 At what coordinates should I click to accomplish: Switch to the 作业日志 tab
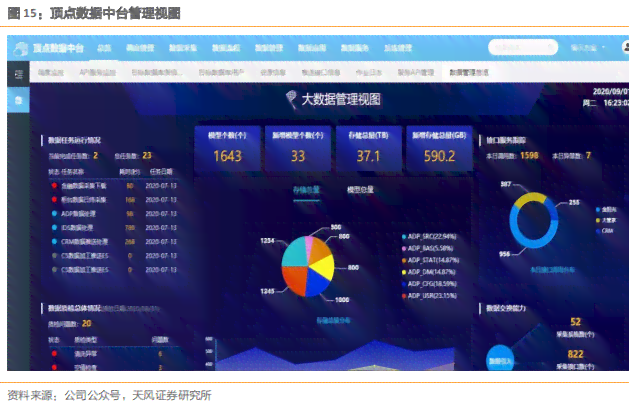click(369, 73)
